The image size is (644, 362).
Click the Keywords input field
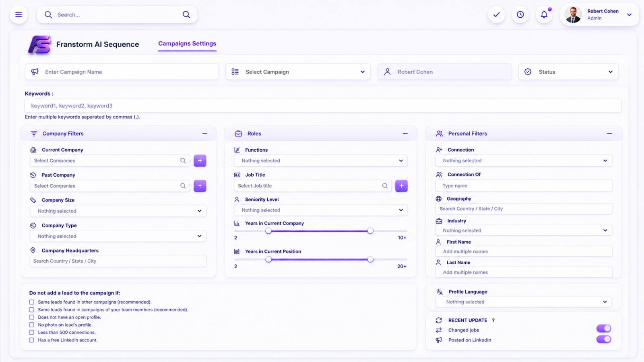(x=323, y=106)
